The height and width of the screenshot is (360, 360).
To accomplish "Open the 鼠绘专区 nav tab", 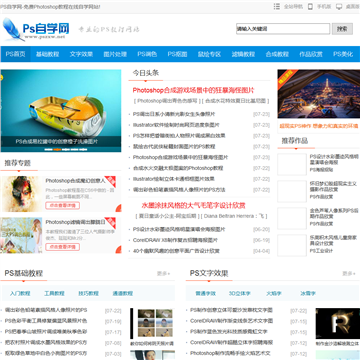I will (209, 54).
